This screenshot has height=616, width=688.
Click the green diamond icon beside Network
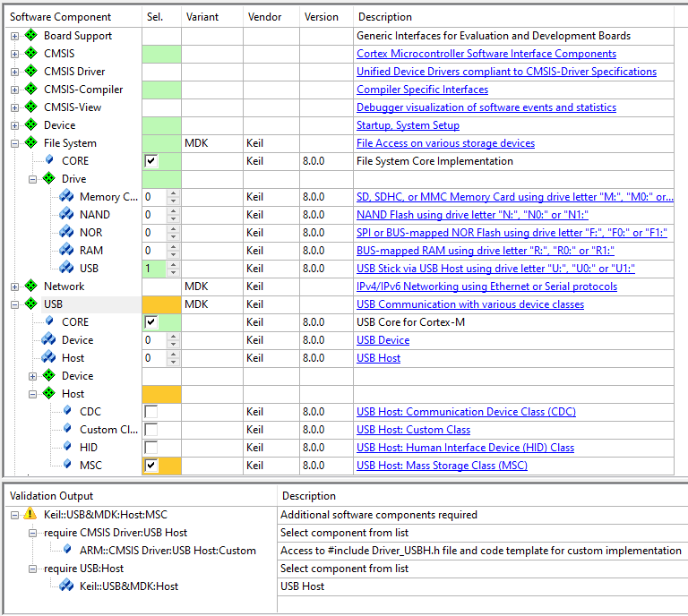31,287
